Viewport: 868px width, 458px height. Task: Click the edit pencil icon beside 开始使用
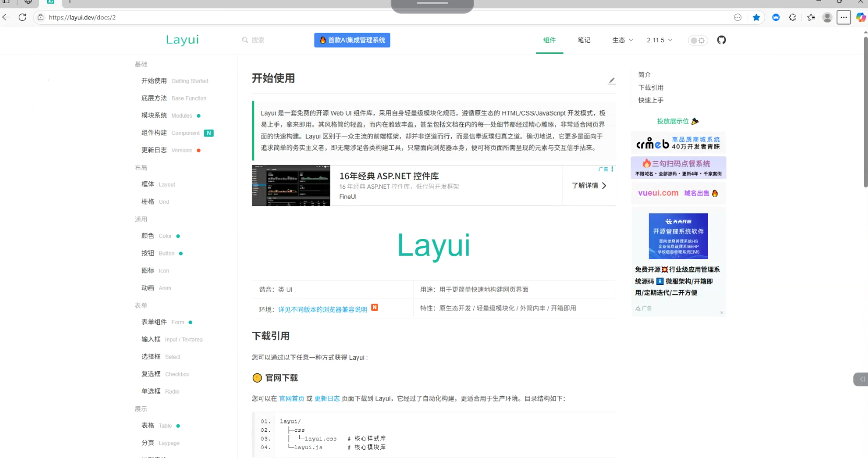[x=612, y=81]
